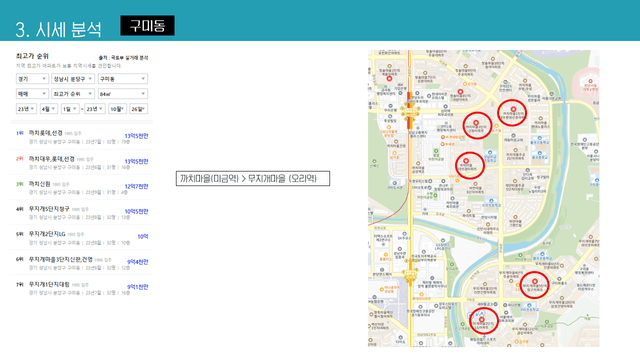Open the 84㎡ area size dropdown
The height and width of the screenshot is (360, 640).
click(122, 94)
